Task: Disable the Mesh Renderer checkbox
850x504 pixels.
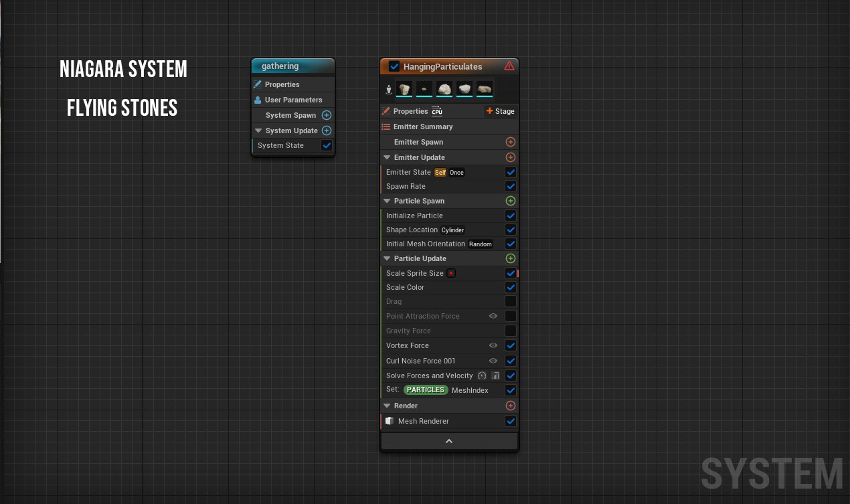Action: tap(511, 421)
